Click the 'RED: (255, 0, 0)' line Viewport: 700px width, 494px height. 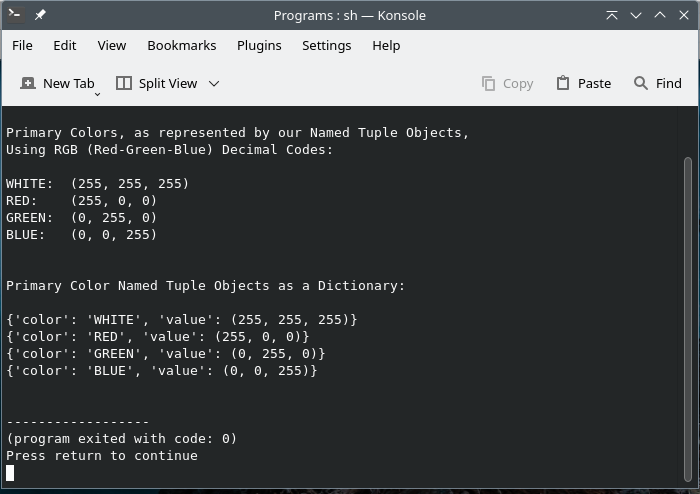click(x=81, y=201)
